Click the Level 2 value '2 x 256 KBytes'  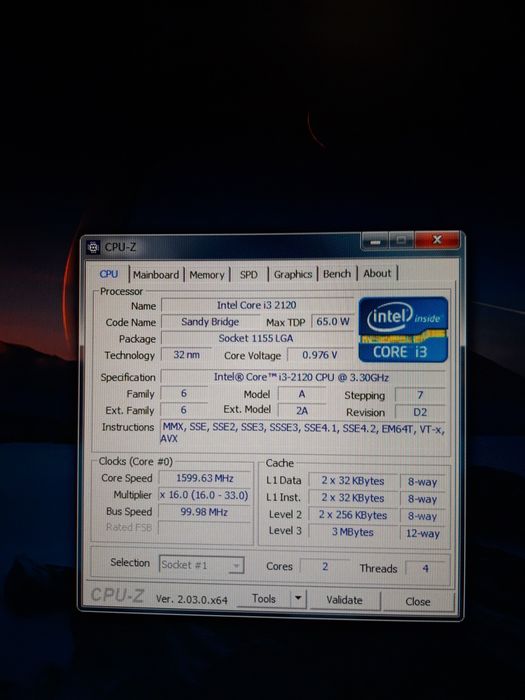[353, 515]
